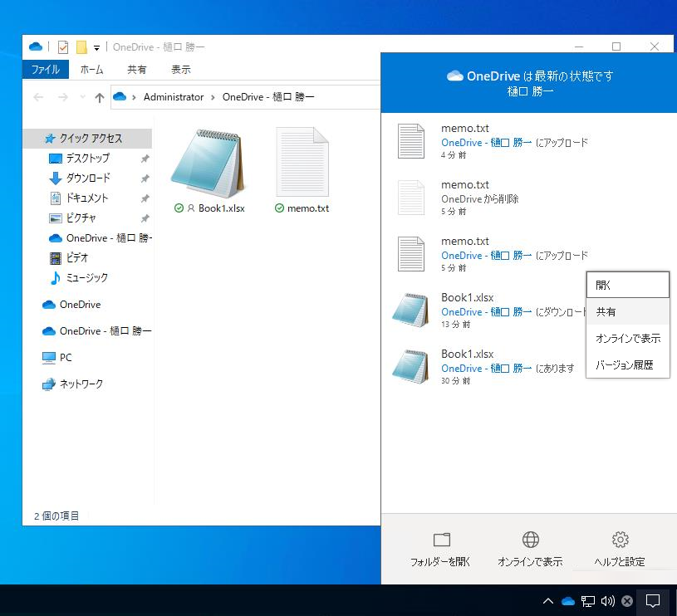Click the memo.txt activity uploaded 4 分 前

click(x=529, y=141)
